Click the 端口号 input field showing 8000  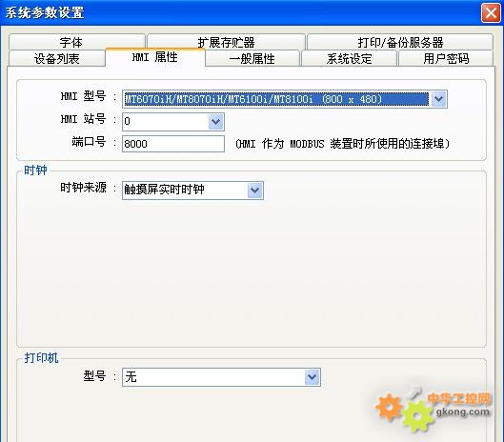pyautogui.click(x=173, y=144)
